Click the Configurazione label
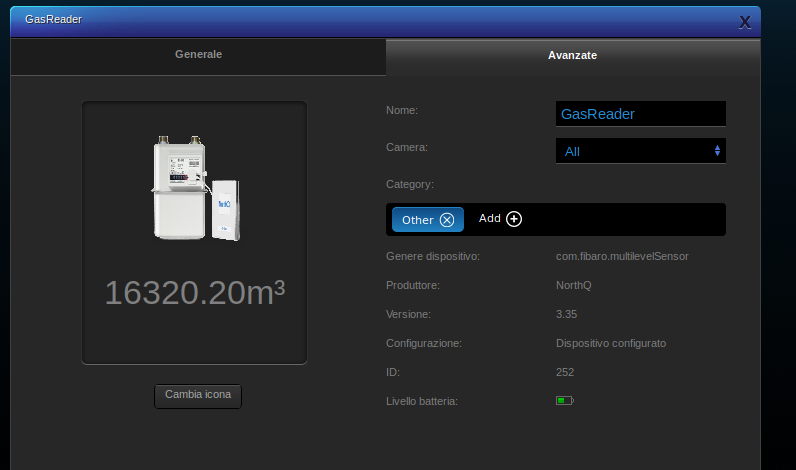Screen dimensions: 796x470 pyautogui.click(x=424, y=343)
